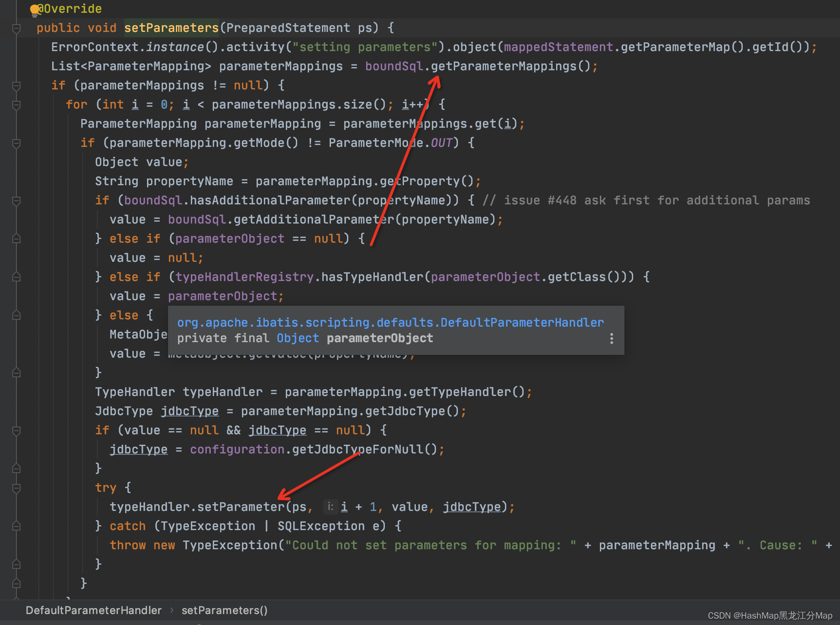Click parameterMappings.get(i) call
The height and width of the screenshot is (625, 840).
click(430, 124)
